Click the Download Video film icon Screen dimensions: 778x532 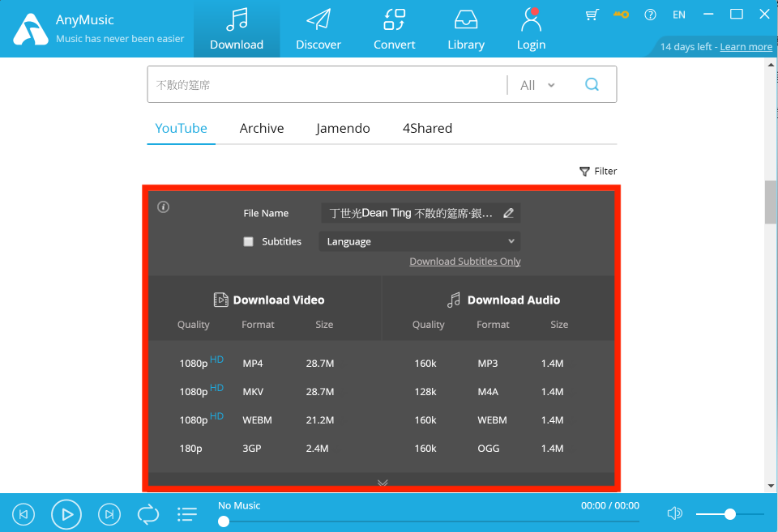[220, 300]
